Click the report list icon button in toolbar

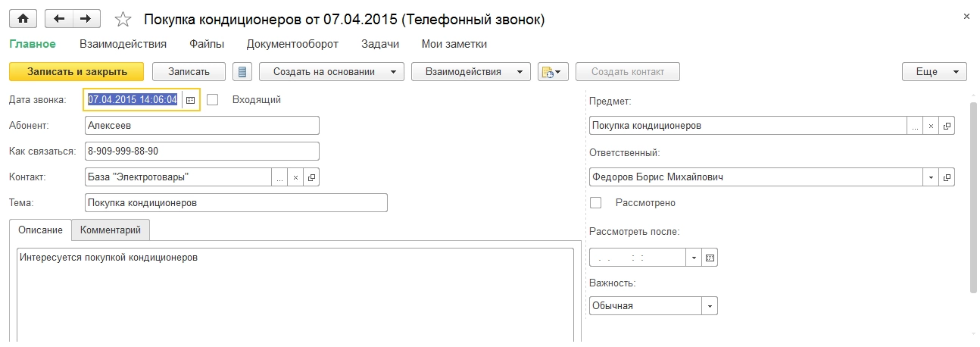[x=242, y=72]
